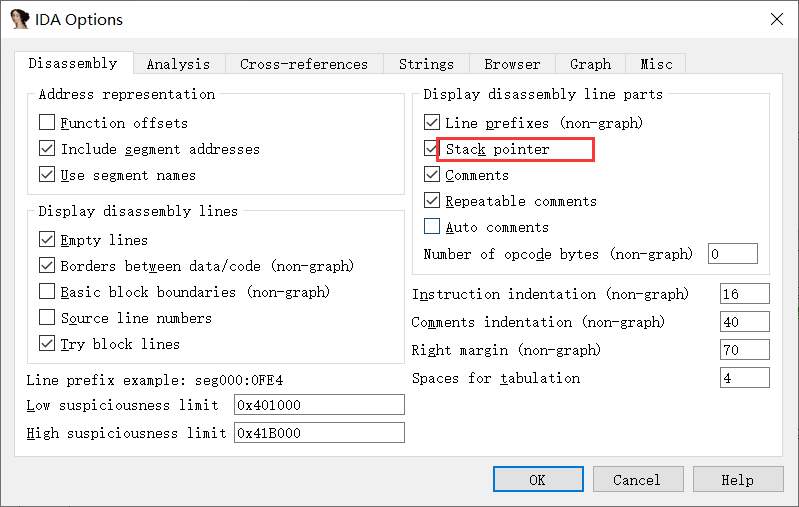Click the Line prefix example text
799x507 pixels.
[154, 380]
